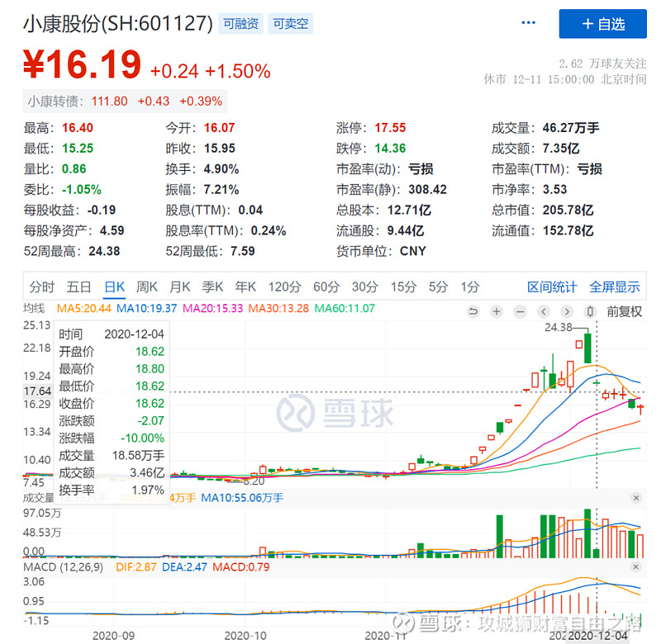The image size is (661, 644).
Task: Show the 年K chart tab
Action: (x=245, y=286)
